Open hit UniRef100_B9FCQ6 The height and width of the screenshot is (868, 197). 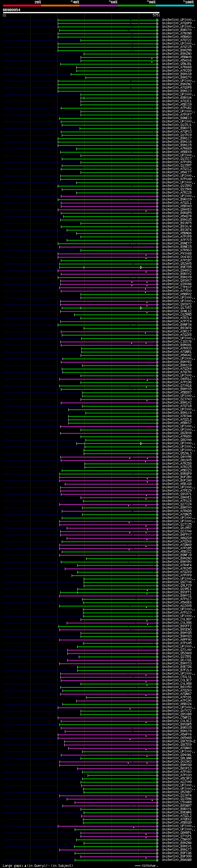coord(177,853)
